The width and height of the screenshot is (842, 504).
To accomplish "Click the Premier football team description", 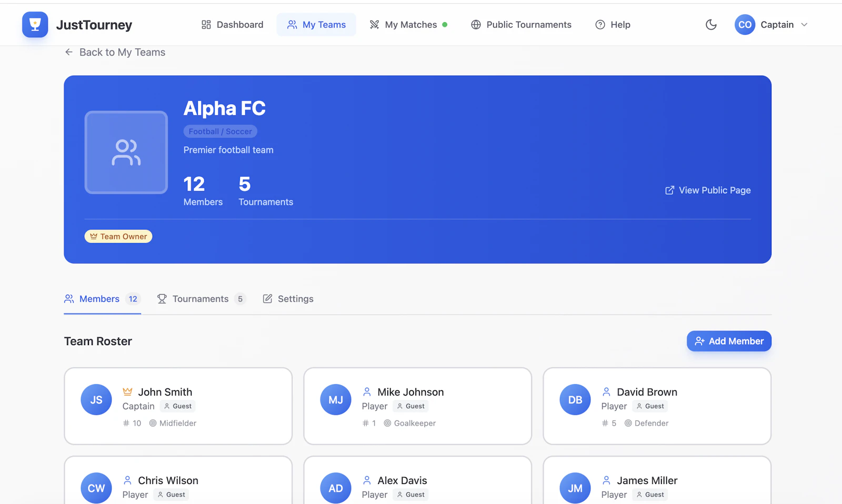I will tap(228, 150).
